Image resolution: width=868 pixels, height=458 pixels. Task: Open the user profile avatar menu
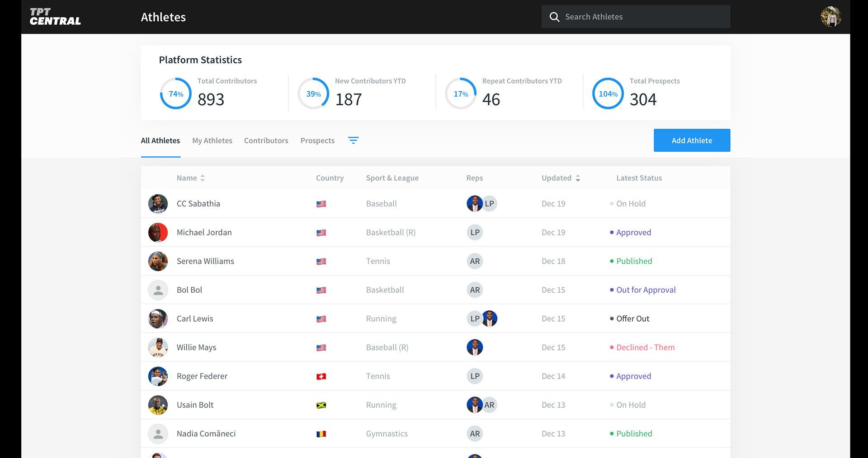click(831, 17)
